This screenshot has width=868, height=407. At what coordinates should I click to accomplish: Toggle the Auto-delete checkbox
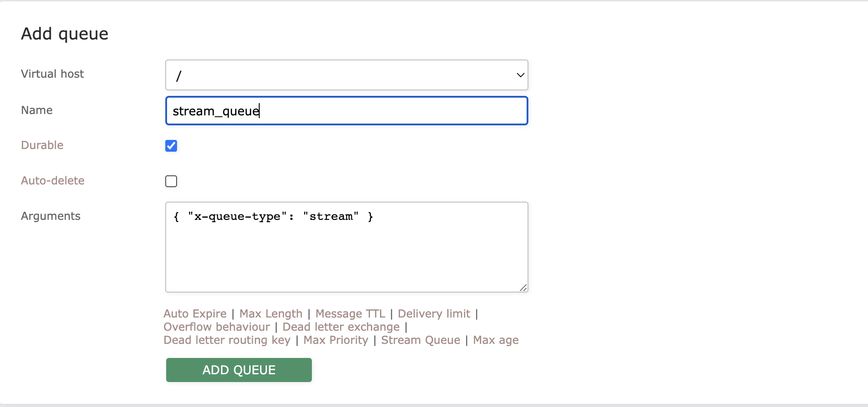point(171,181)
